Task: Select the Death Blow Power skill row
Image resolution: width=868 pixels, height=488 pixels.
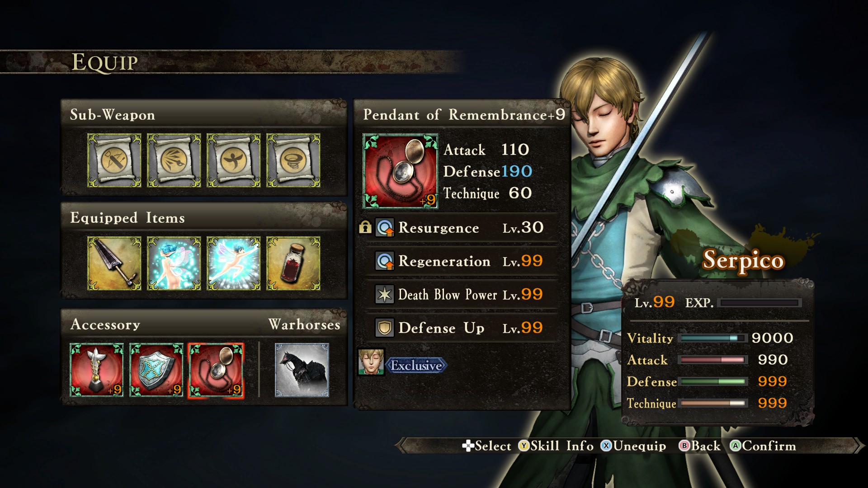Action: point(461,295)
